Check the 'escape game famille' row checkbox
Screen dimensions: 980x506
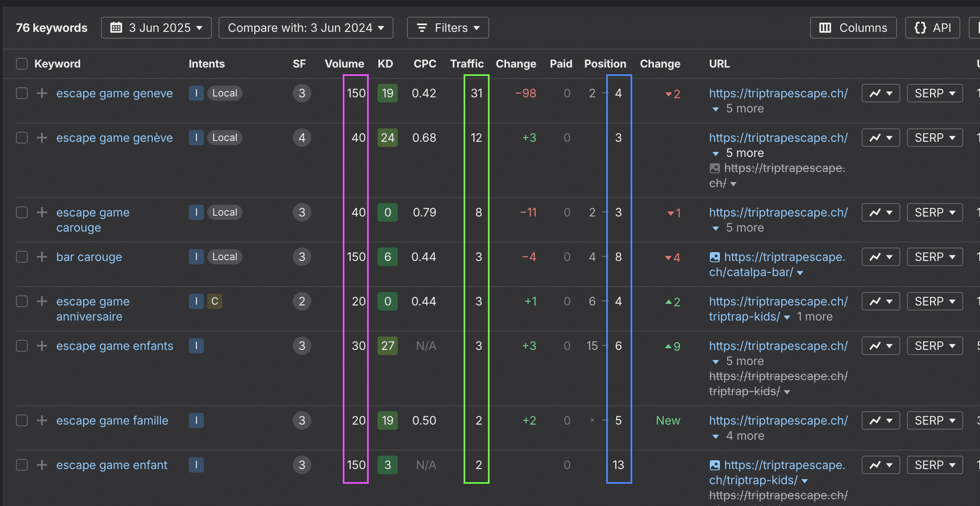click(22, 420)
